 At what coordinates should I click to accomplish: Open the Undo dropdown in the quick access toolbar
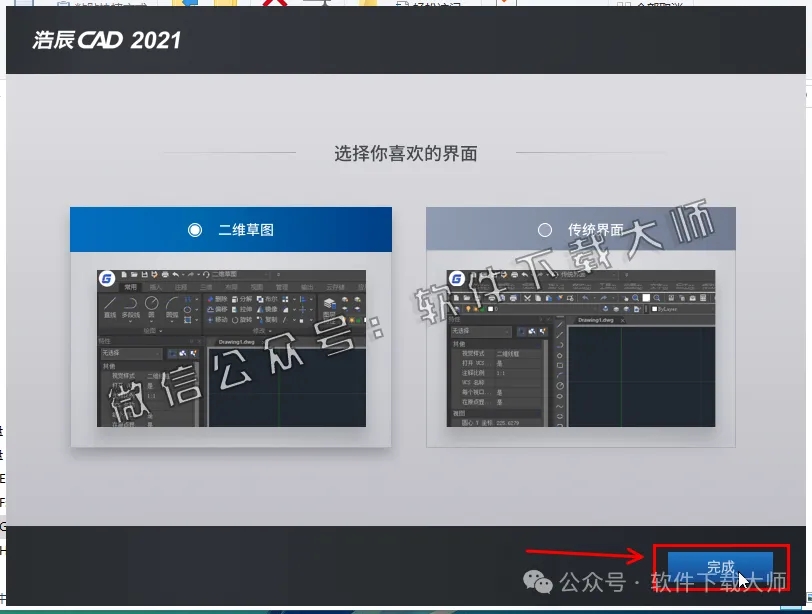click(x=181, y=274)
